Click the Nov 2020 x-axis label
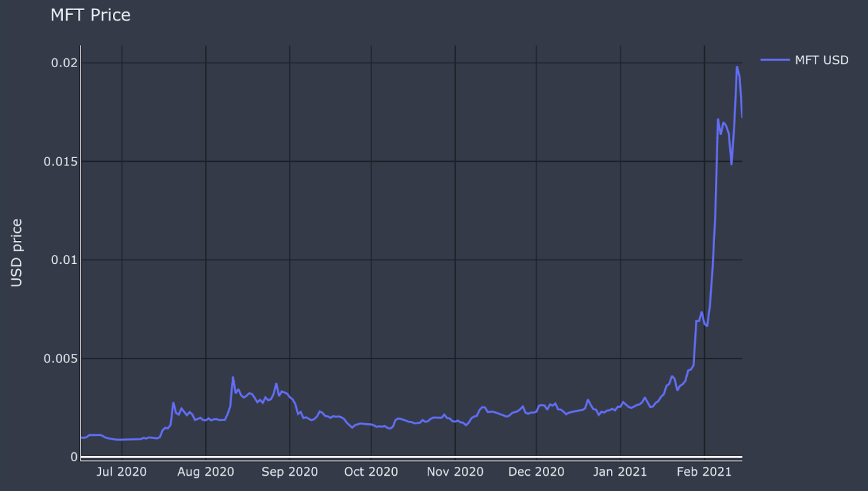Viewport: 868px width, 491px height. tap(455, 472)
